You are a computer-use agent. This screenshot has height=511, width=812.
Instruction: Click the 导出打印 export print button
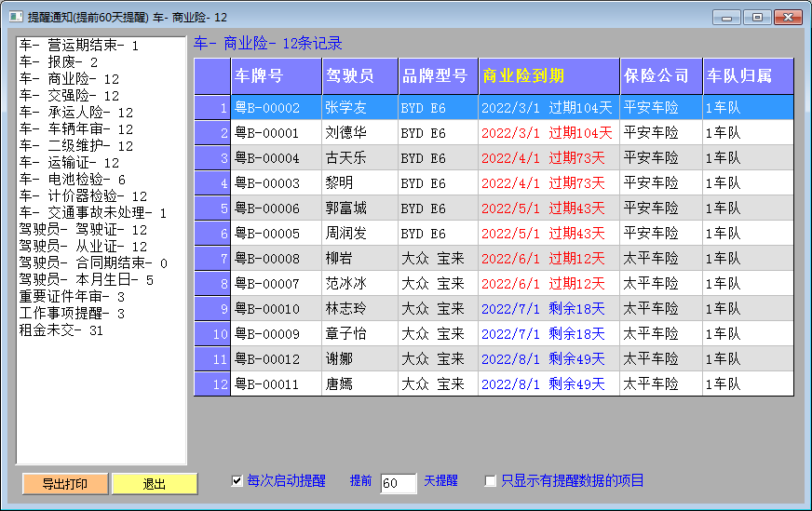coord(65,484)
